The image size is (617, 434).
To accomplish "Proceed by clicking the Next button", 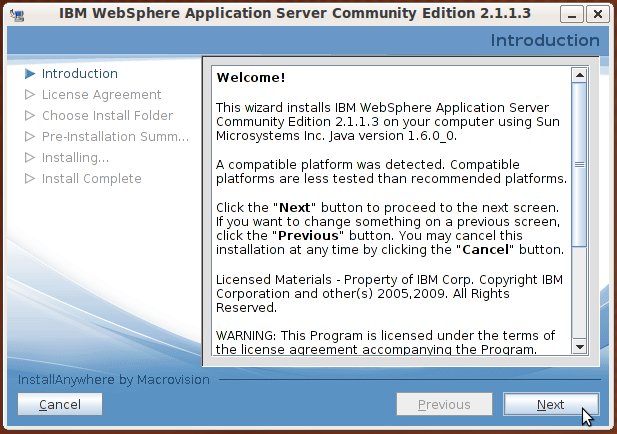I will click(x=550, y=405).
